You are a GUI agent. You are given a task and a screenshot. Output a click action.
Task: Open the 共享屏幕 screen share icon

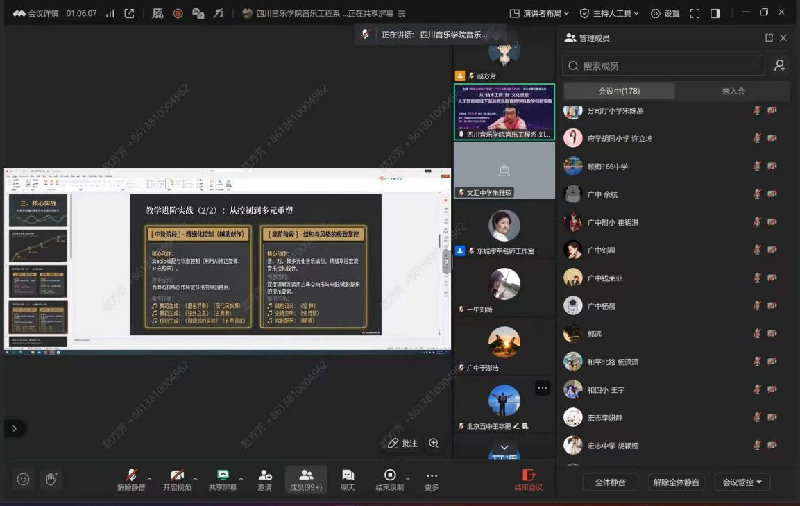click(222, 474)
